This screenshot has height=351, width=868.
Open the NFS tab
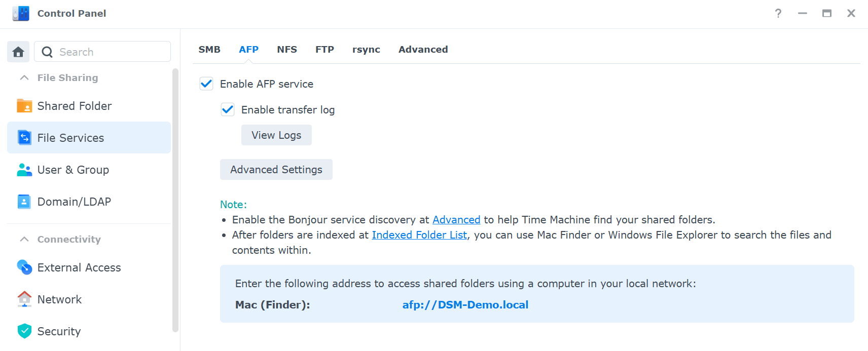click(x=287, y=49)
